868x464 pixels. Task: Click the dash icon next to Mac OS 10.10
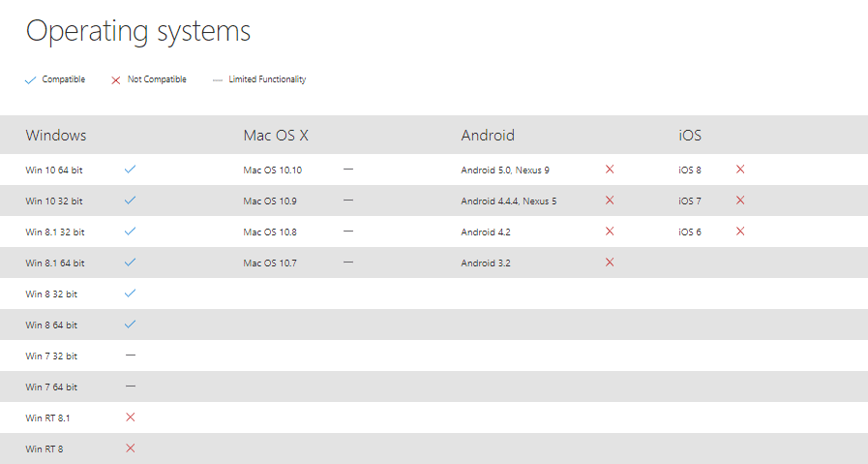pyautogui.click(x=348, y=170)
